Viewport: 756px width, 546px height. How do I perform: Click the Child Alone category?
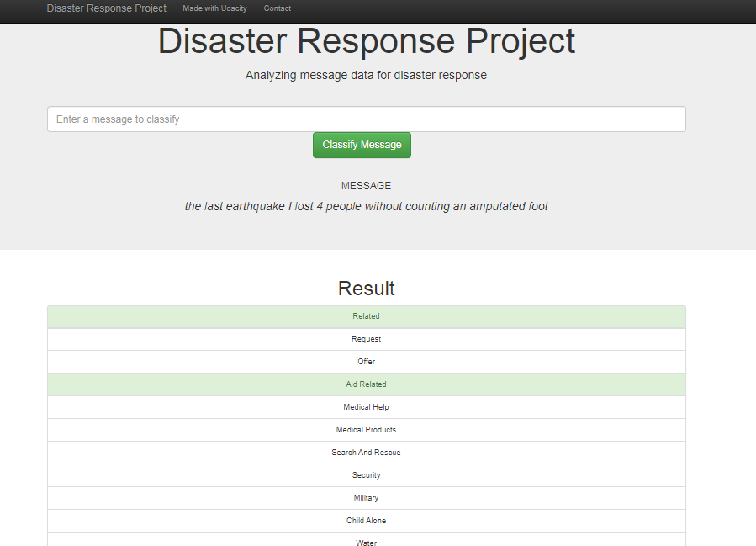pyautogui.click(x=366, y=521)
